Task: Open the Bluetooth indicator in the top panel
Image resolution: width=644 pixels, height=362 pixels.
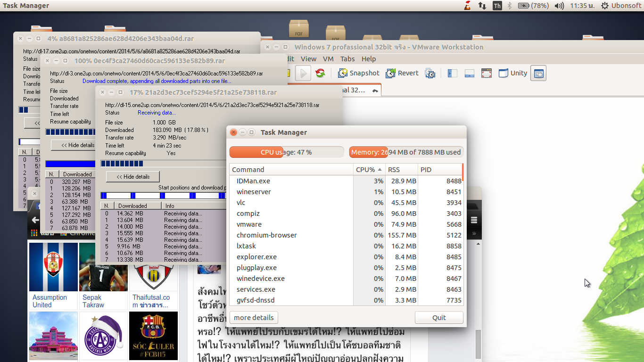Action: coord(510,6)
